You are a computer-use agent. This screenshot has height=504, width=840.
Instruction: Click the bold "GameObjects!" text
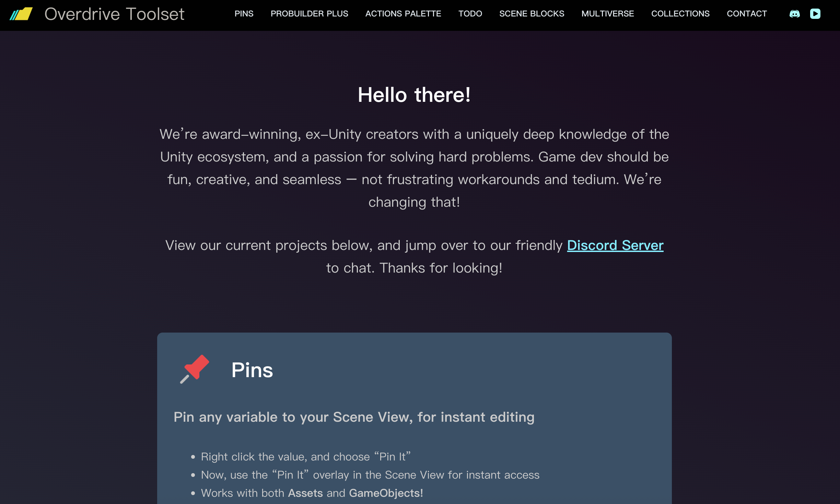coord(386,493)
